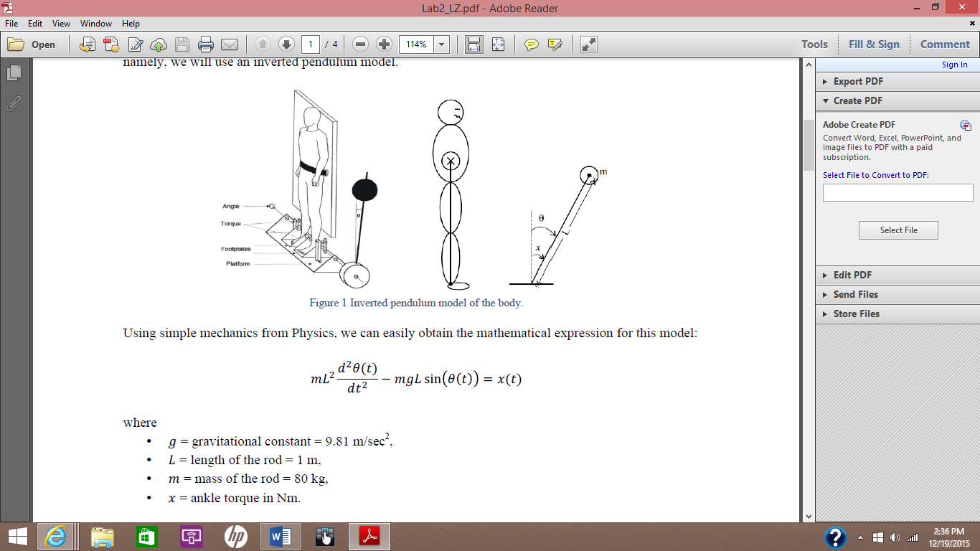Print the document using the printer icon
The height and width of the screenshot is (551, 980).
click(204, 44)
